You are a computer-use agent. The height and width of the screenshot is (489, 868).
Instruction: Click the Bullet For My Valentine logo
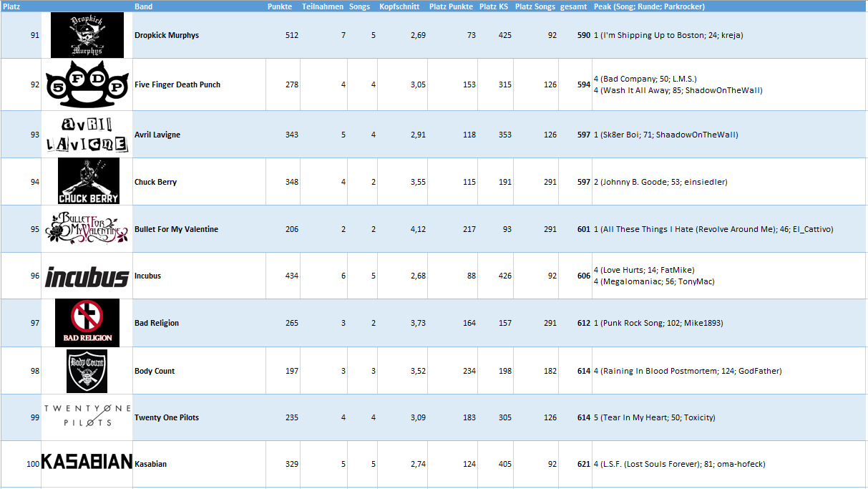[x=87, y=228]
